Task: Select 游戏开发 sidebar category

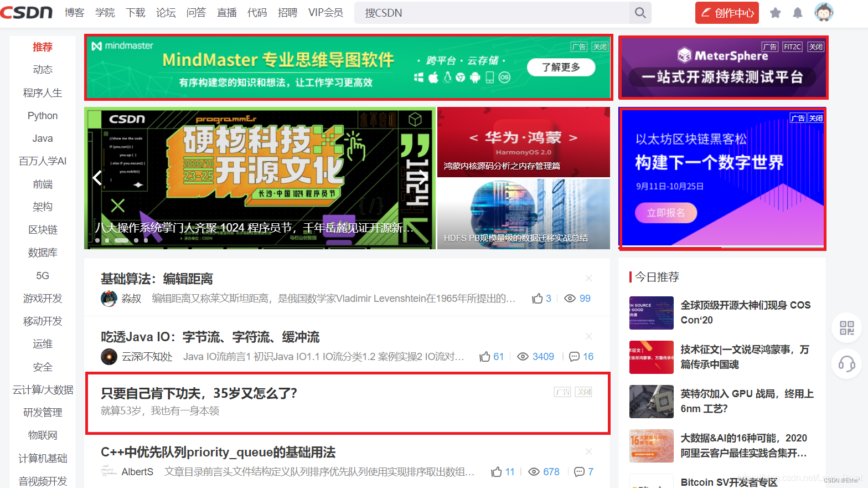Action: click(x=43, y=299)
